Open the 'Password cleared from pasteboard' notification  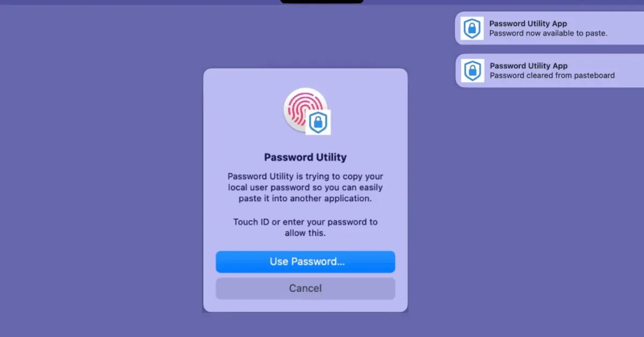pos(549,70)
